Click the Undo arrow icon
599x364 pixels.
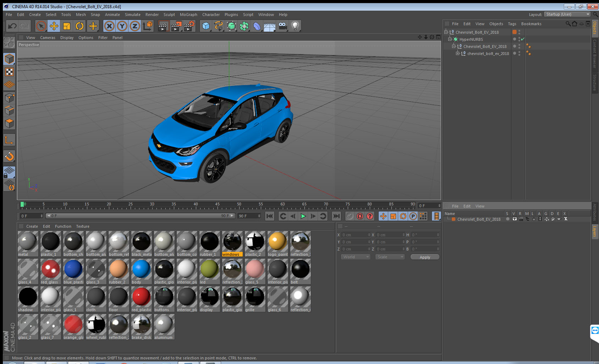coord(12,26)
